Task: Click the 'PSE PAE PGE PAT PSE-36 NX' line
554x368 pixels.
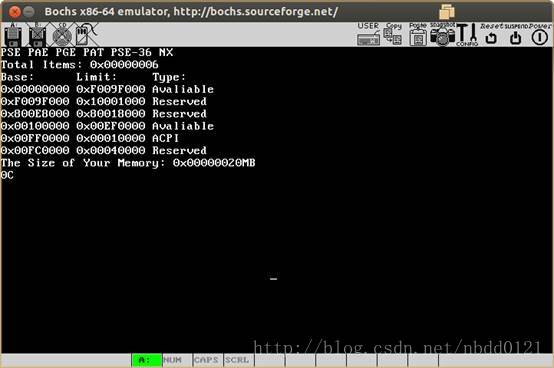Action: pos(87,52)
